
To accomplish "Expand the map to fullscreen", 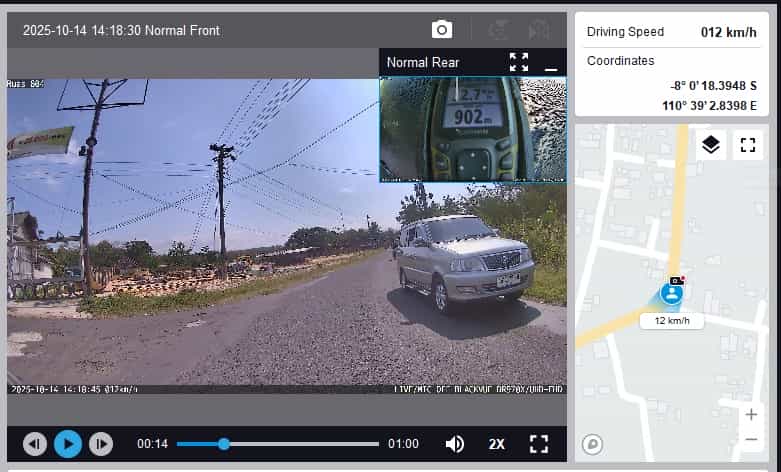I will coord(747,145).
